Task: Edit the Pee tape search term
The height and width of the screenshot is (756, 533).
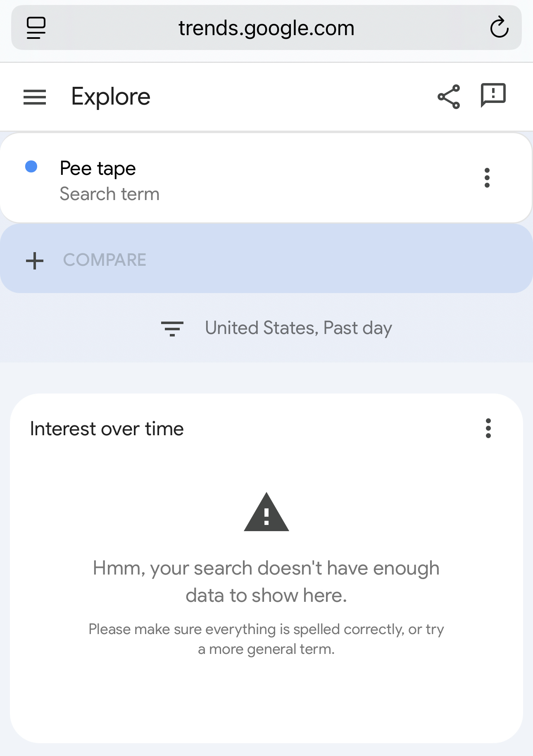Action: tap(98, 168)
